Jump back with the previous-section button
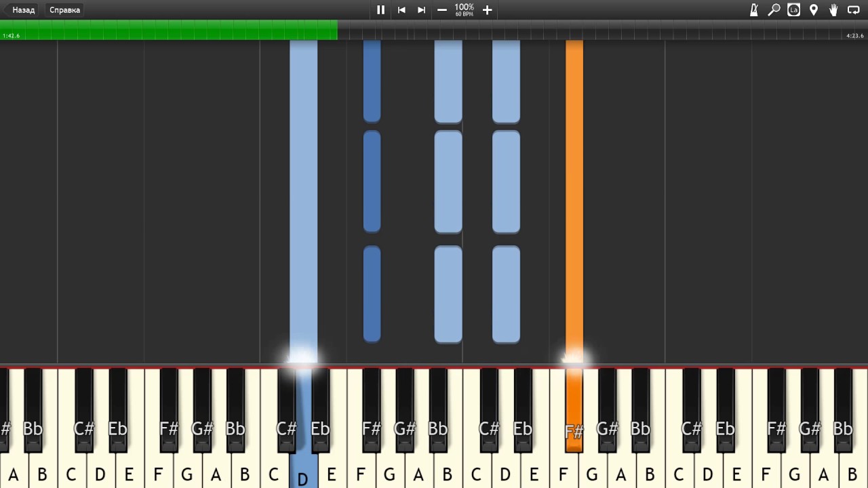The height and width of the screenshot is (488, 868). (x=401, y=10)
